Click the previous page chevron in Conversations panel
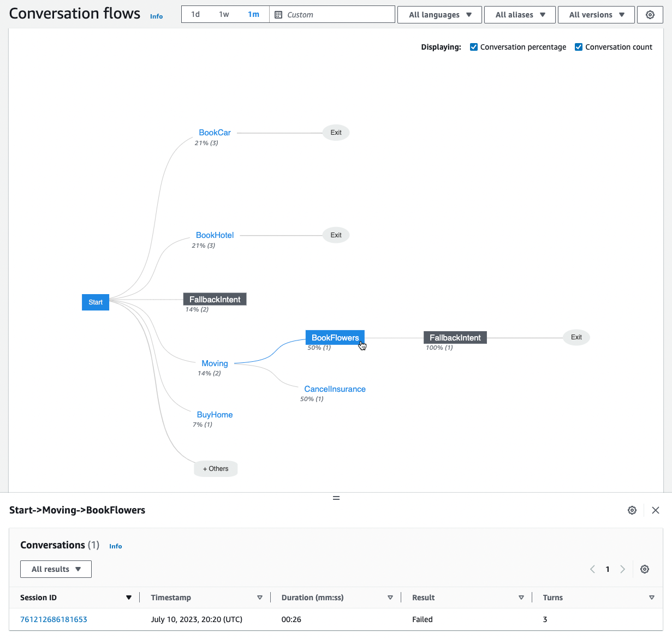The width and height of the screenshot is (672, 639). 592,569
